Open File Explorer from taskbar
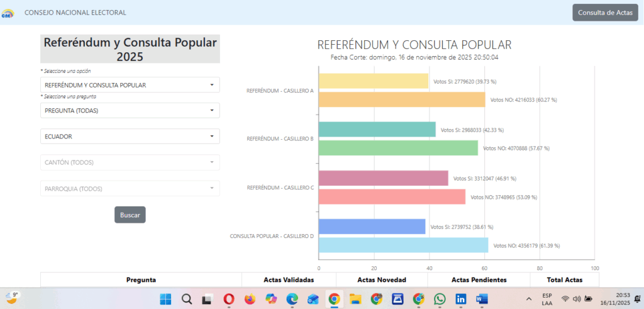This screenshot has height=309, width=644. pos(355,299)
